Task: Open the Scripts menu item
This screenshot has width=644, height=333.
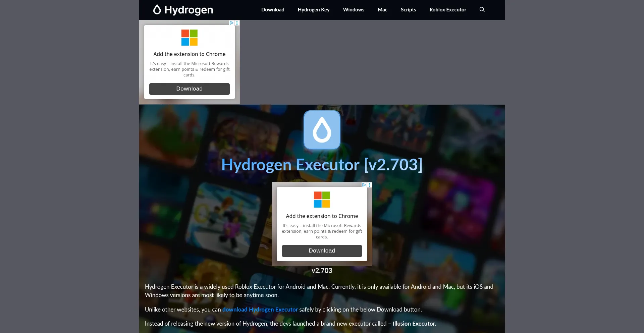Action: (408, 10)
